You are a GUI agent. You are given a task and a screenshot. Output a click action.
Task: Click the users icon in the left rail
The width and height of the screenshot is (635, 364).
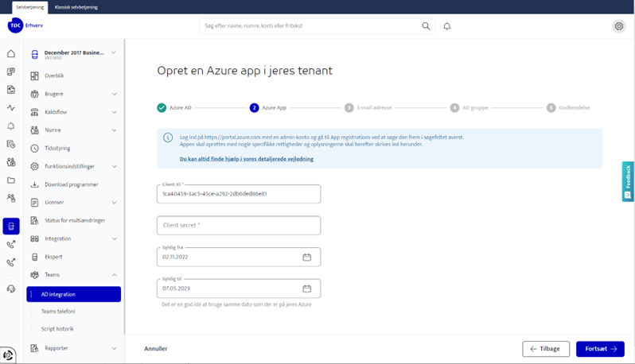click(11, 198)
